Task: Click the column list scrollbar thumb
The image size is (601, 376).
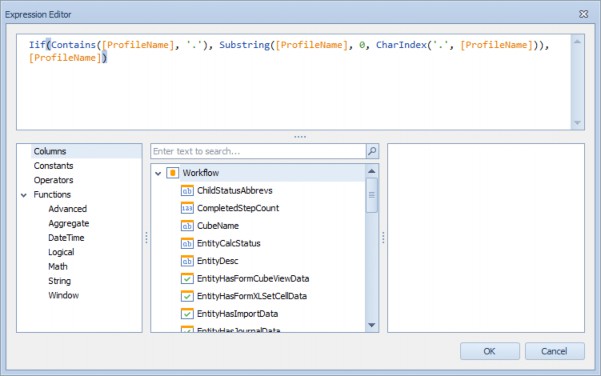Action: tap(371, 195)
